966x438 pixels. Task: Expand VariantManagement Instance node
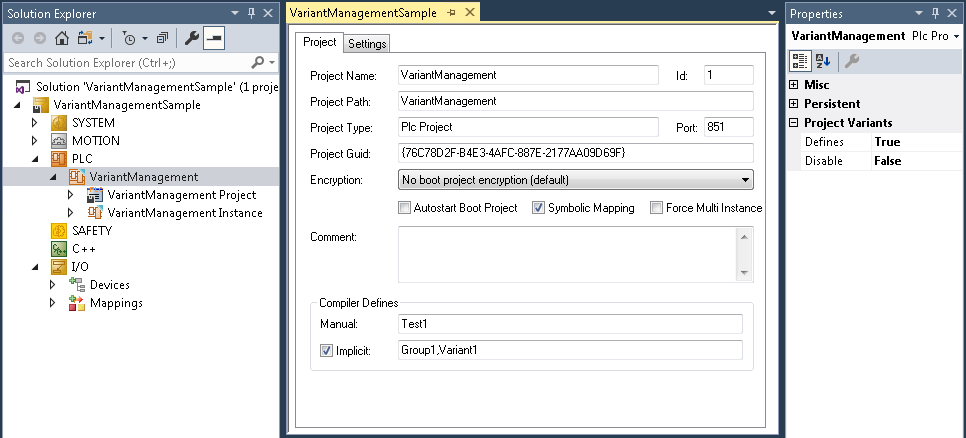(71, 213)
